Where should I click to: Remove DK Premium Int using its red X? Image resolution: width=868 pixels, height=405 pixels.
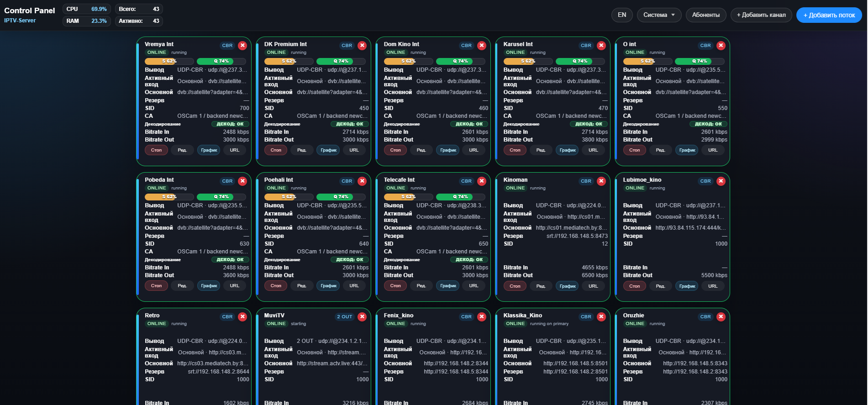pyautogui.click(x=362, y=46)
